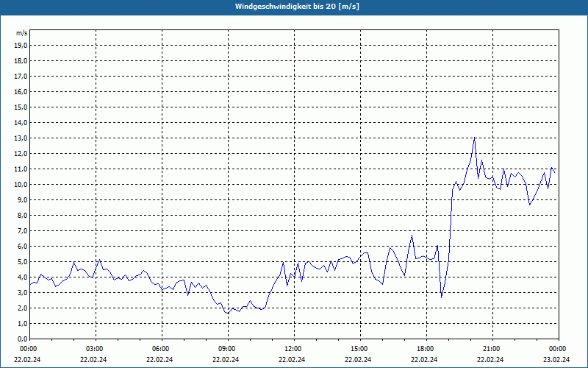Click the wind speed peak at 13 m/s
Viewport: 588px width, 368px height.
coord(474,138)
